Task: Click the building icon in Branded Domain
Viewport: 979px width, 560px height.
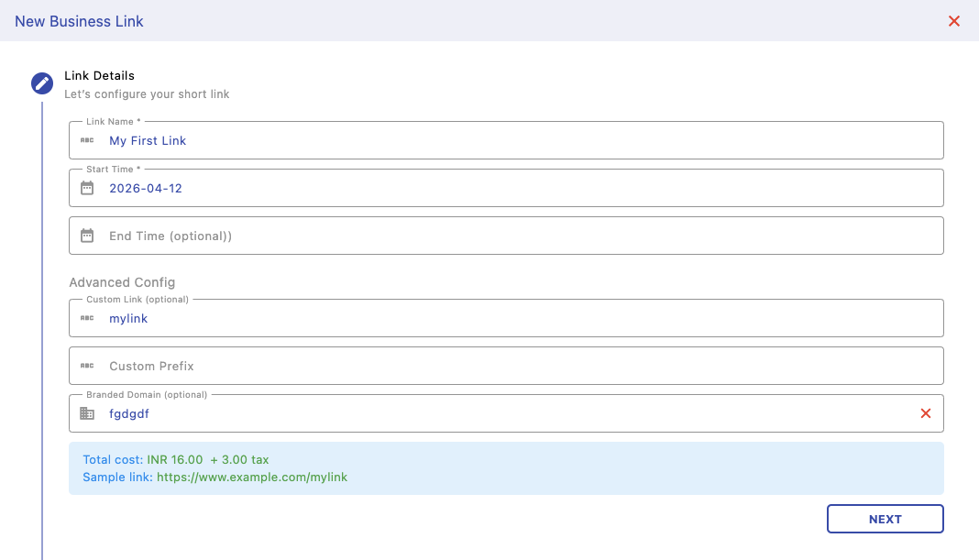Action: coord(87,413)
